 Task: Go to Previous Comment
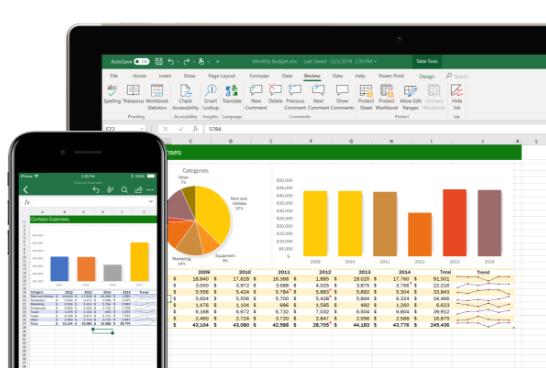295,97
